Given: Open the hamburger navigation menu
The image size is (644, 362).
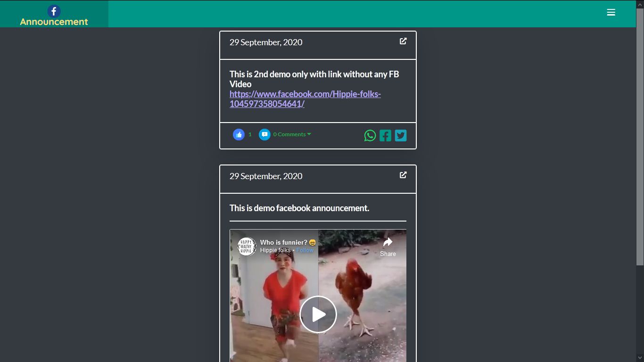Looking at the screenshot, I should [611, 12].
